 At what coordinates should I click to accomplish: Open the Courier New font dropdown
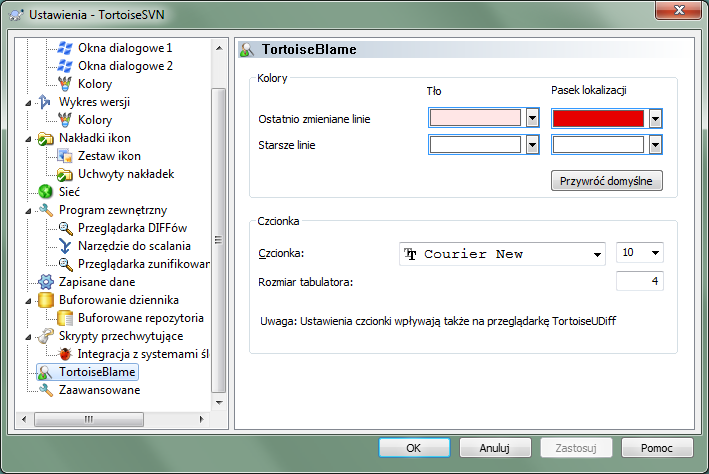pos(597,254)
